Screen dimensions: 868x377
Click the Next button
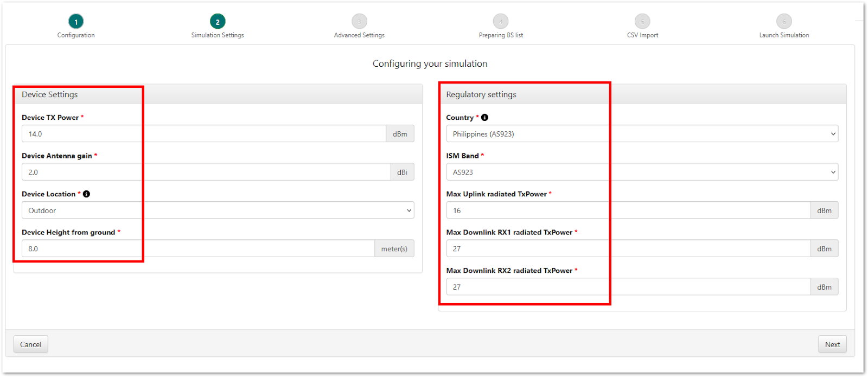(x=832, y=344)
